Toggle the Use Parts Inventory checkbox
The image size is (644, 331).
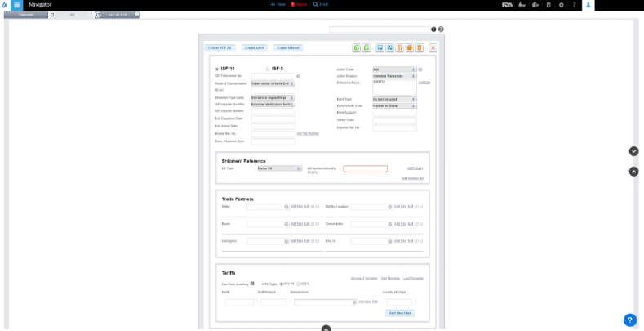tap(252, 283)
